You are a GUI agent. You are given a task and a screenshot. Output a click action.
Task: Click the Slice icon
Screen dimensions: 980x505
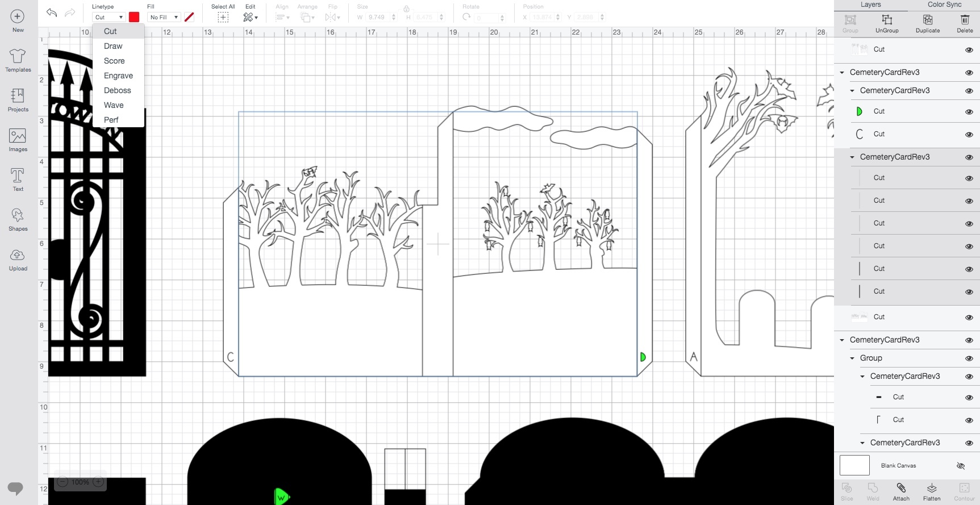click(x=846, y=488)
